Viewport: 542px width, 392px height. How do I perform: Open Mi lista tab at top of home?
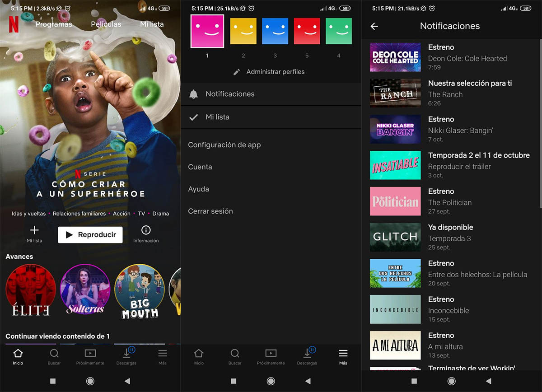[152, 24]
